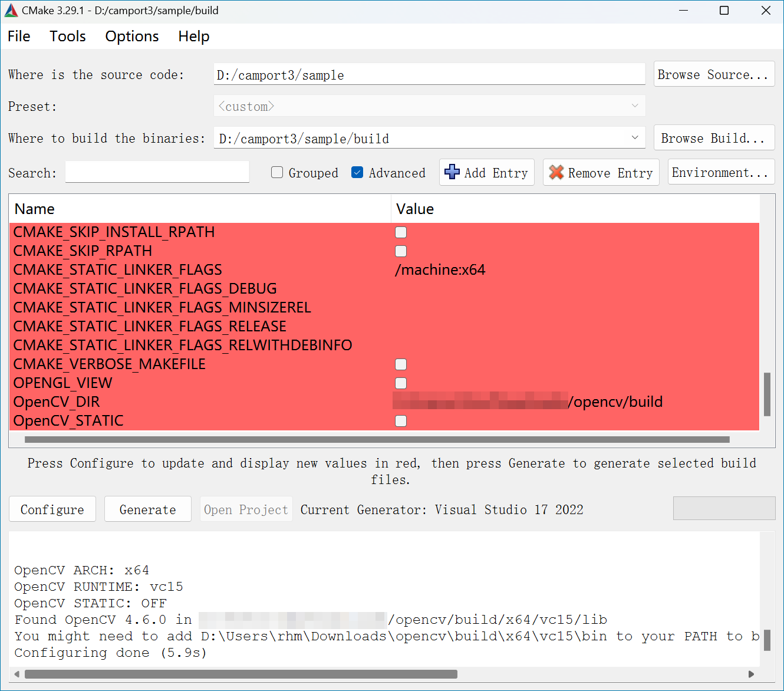Image resolution: width=784 pixels, height=691 pixels.
Task: Enable the OPENGL_VIEW checkbox
Action: [401, 383]
